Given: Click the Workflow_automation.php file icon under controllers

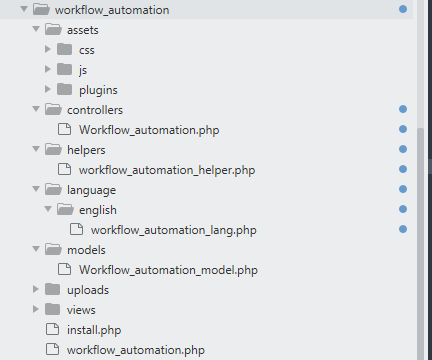Looking at the screenshot, I should click(65, 129).
